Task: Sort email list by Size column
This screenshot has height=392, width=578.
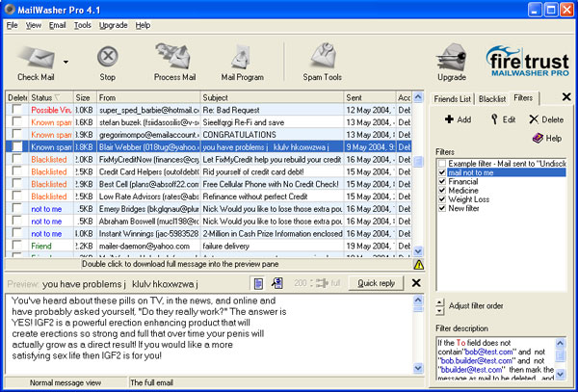Action: (85, 97)
